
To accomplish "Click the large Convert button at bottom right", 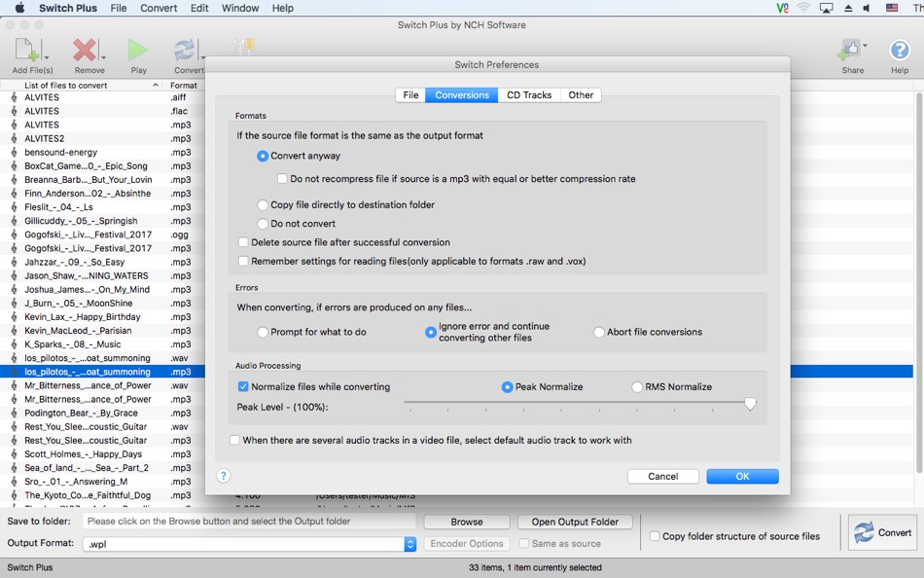I will click(883, 532).
